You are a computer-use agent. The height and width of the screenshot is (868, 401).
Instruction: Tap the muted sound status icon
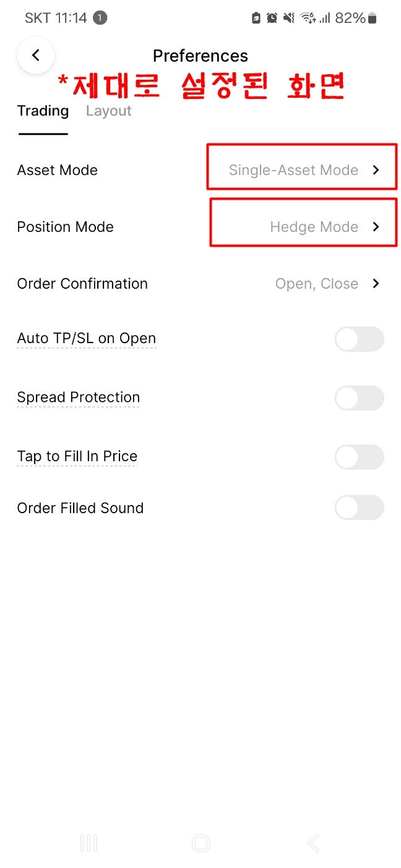pyautogui.click(x=289, y=19)
